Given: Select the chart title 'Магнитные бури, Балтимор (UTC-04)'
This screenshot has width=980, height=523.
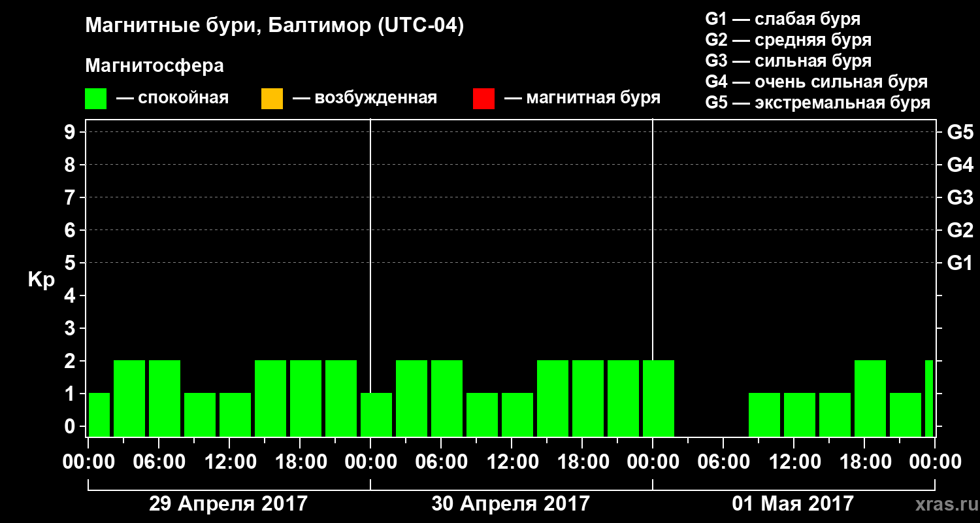Looking at the screenshot, I should click(x=274, y=27).
